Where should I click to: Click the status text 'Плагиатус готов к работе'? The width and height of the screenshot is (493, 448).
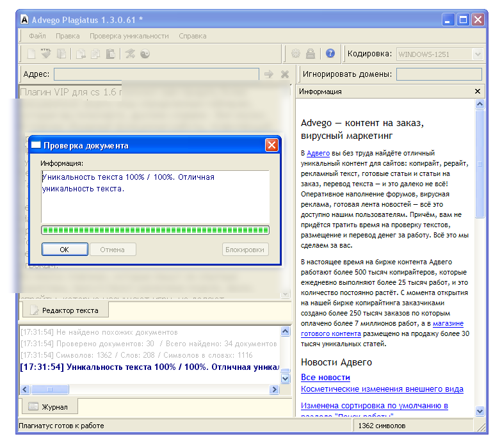61,426
